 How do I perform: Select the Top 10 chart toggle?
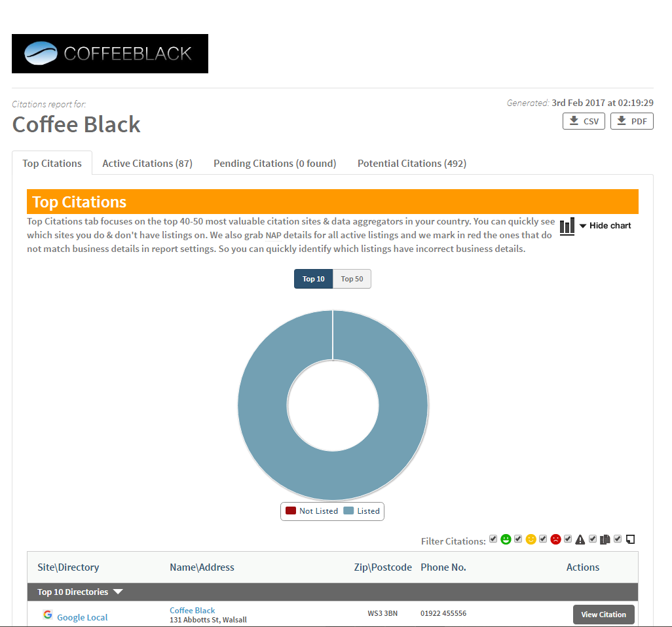313,279
